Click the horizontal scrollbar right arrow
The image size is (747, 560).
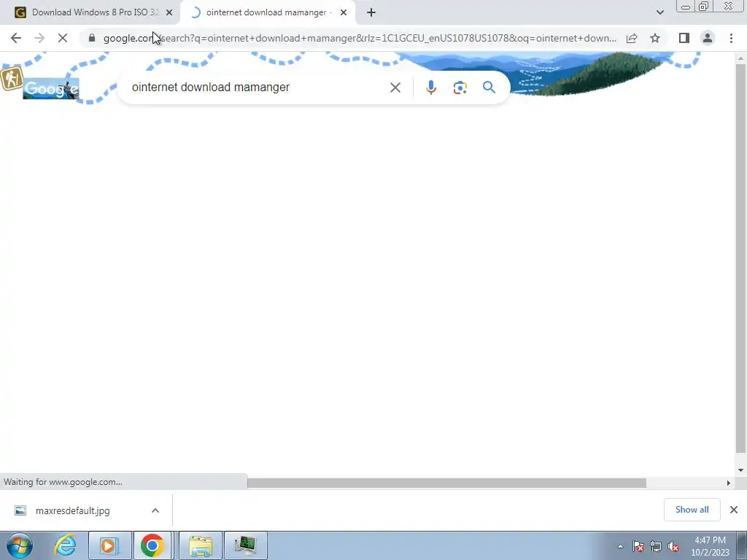(x=728, y=483)
